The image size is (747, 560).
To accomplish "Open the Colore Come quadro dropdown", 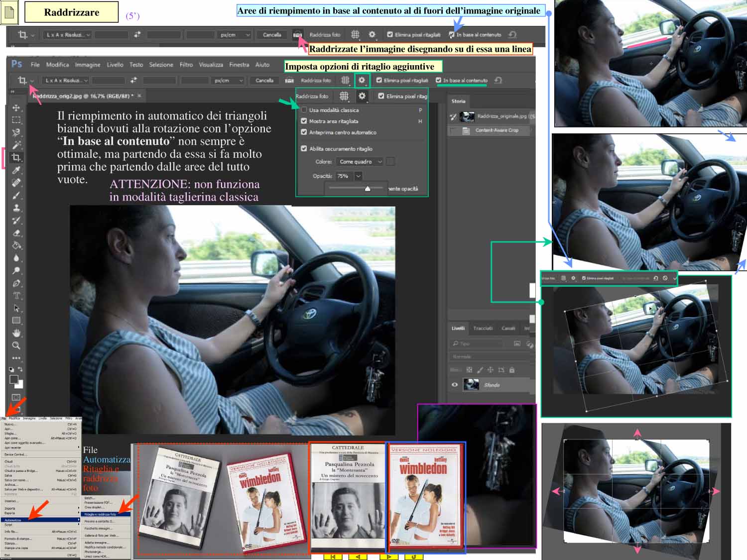I will pyautogui.click(x=360, y=162).
